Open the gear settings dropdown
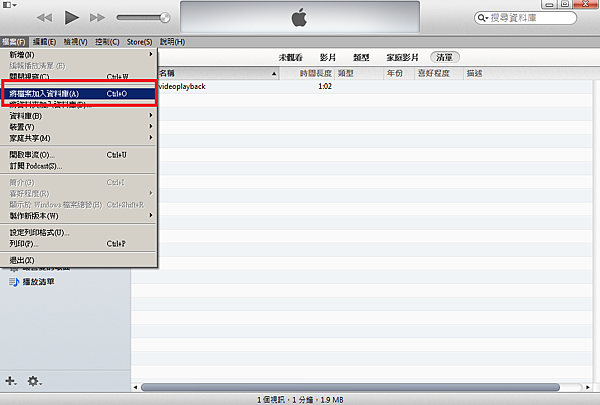 pos(34,381)
